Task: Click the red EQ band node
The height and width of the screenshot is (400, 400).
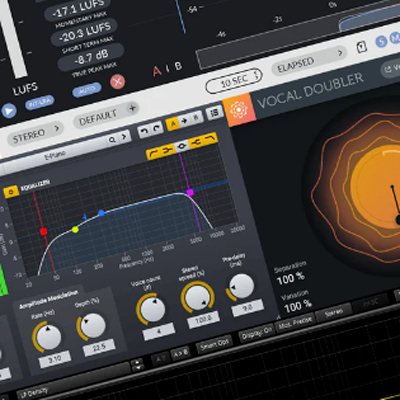Action: (43, 231)
